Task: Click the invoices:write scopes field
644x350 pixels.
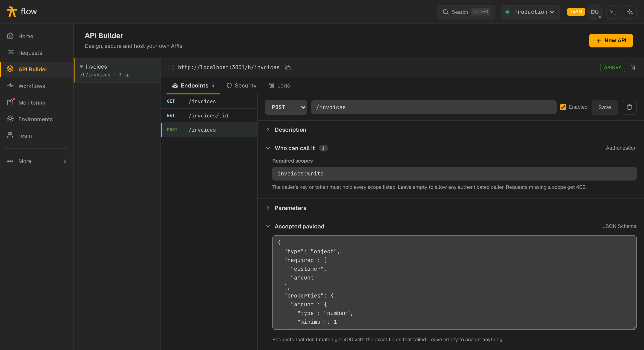Action: [x=454, y=173]
